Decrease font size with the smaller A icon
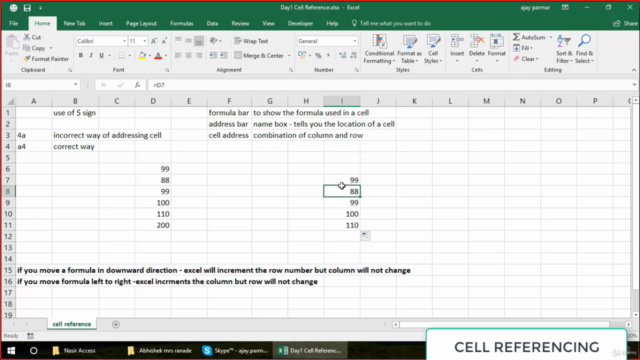This screenshot has height=360, width=640. pos(164,41)
